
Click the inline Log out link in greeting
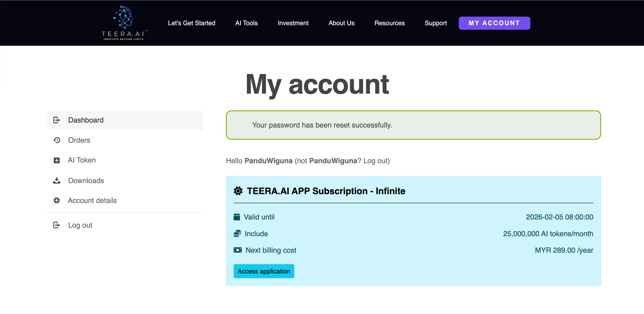pos(375,161)
